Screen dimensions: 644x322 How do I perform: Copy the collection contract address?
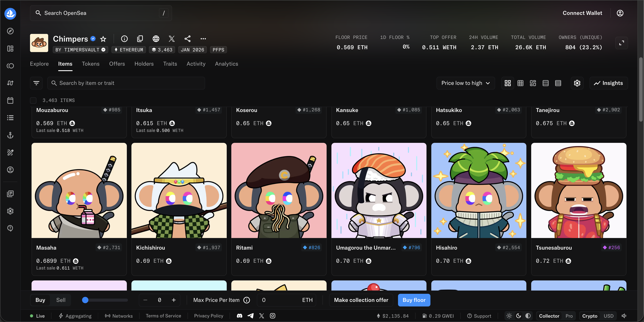tap(140, 39)
